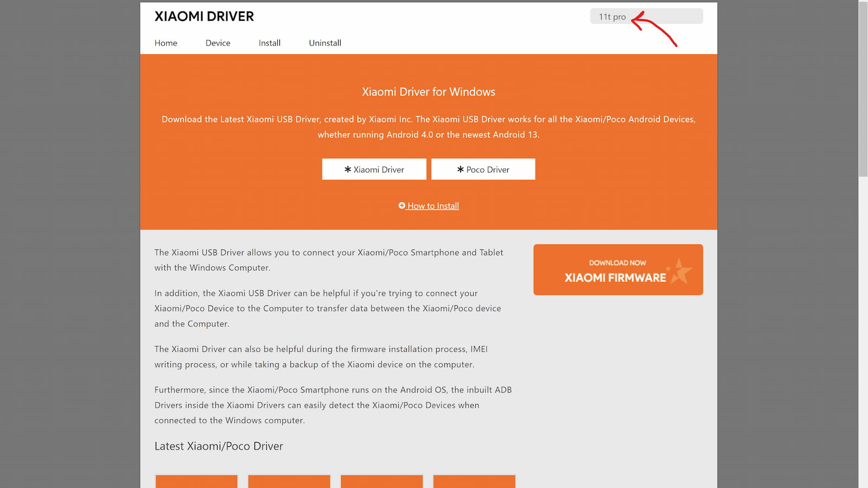868x488 pixels.
Task: Open the first orange driver tile
Action: [x=196, y=481]
